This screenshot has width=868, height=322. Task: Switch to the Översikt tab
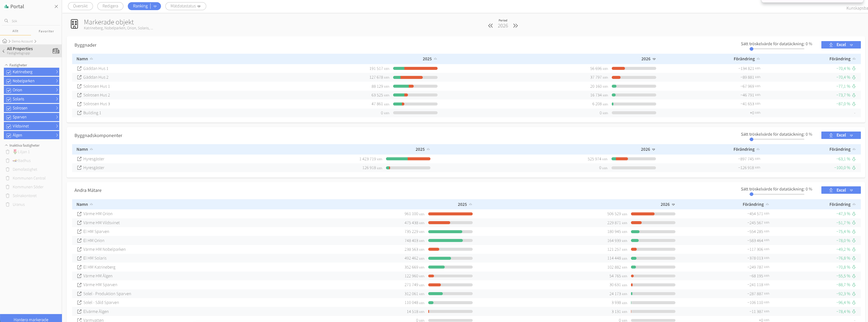coord(80,6)
